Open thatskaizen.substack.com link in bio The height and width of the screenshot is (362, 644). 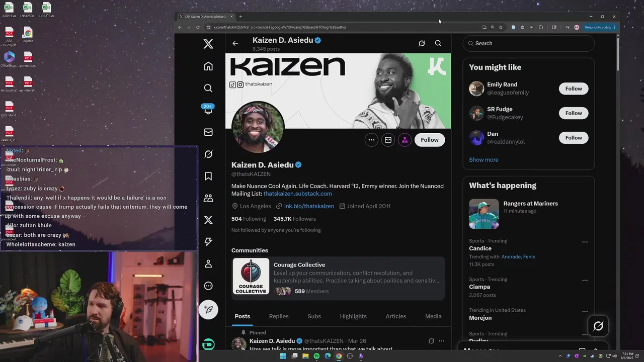tap(298, 194)
